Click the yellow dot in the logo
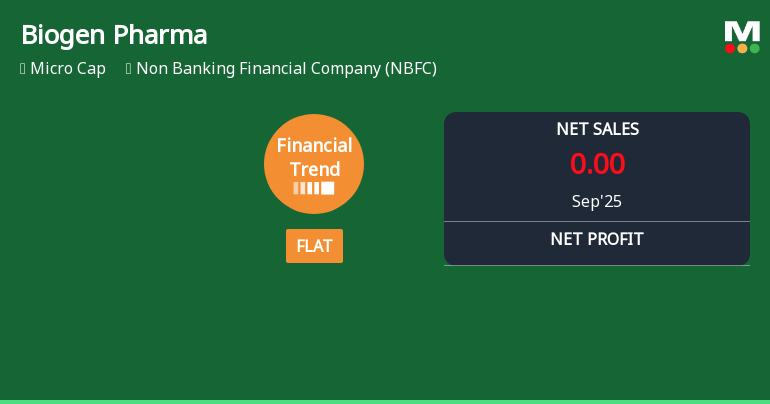 click(742, 48)
